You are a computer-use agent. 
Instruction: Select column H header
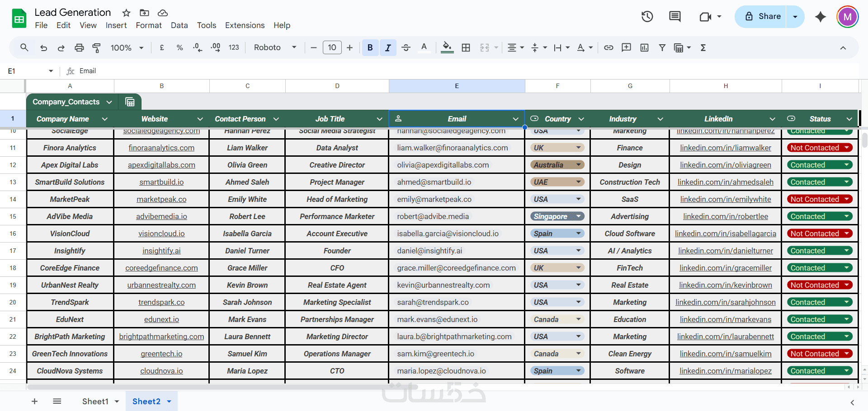pyautogui.click(x=726, y=86)
